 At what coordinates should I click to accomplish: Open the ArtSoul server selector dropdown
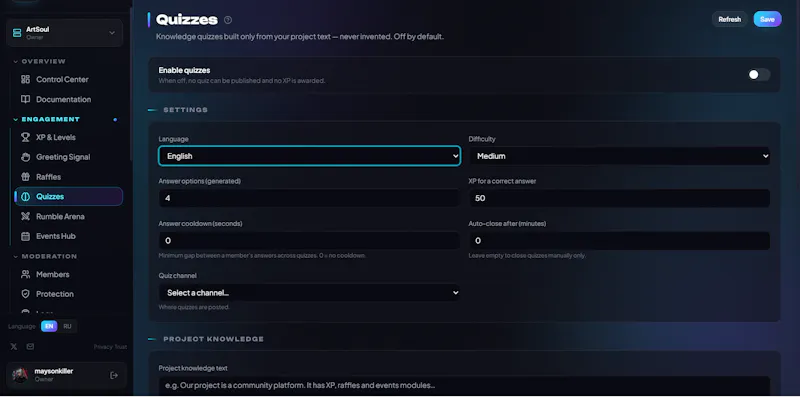[x=64, y=33]
